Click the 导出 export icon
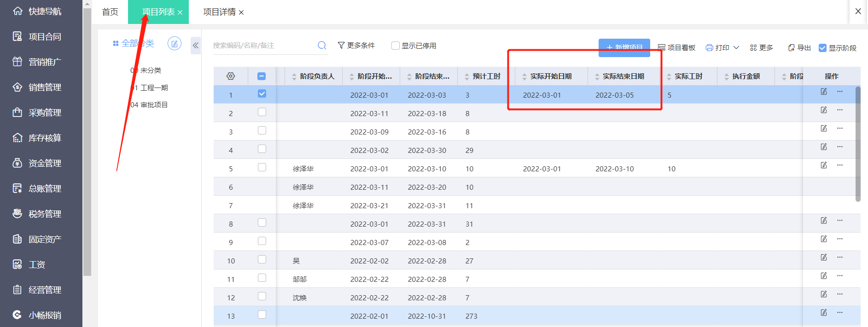Image resolution: width=868 pixels, height=327 pixels. pyautogui.click(x=792, y=48)
